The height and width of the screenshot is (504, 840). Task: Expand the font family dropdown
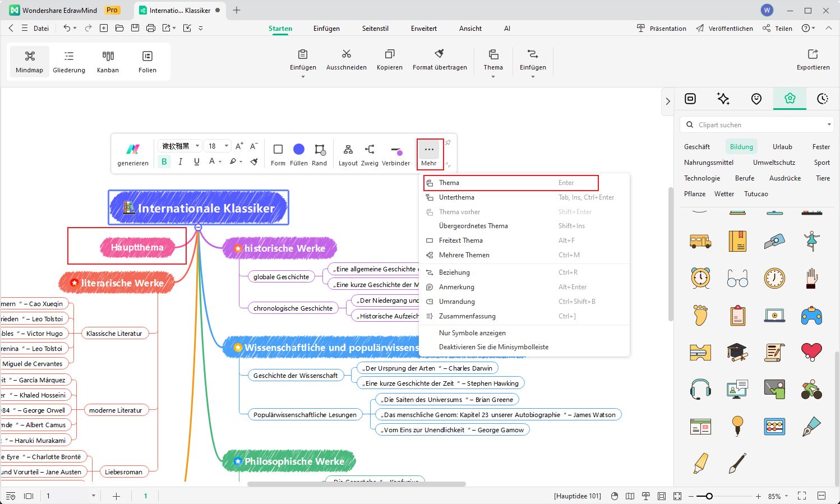tap(197, 146)
